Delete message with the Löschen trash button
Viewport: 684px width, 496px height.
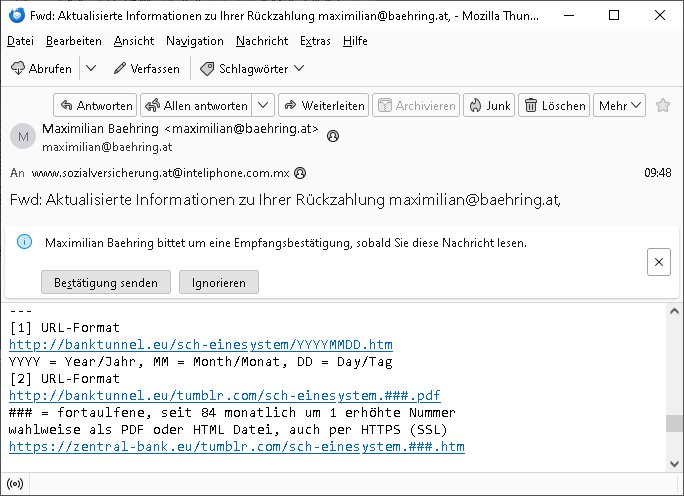coord(554,105)
